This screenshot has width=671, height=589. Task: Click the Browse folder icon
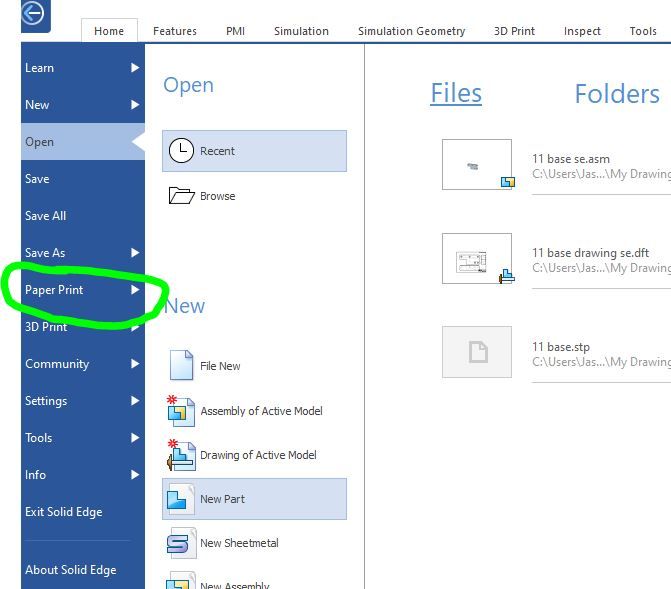[181, 196]
